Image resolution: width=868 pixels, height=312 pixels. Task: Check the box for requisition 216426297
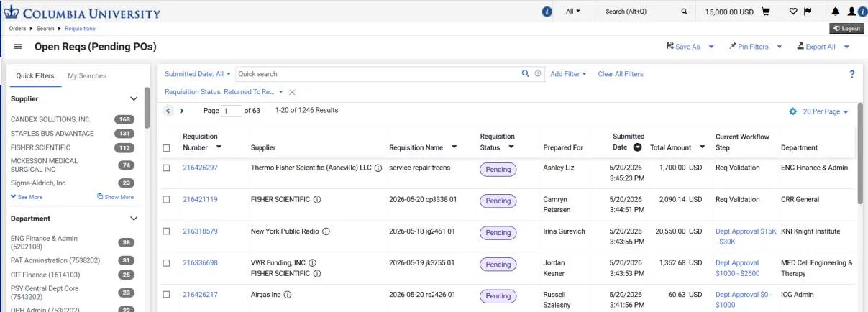167,168
